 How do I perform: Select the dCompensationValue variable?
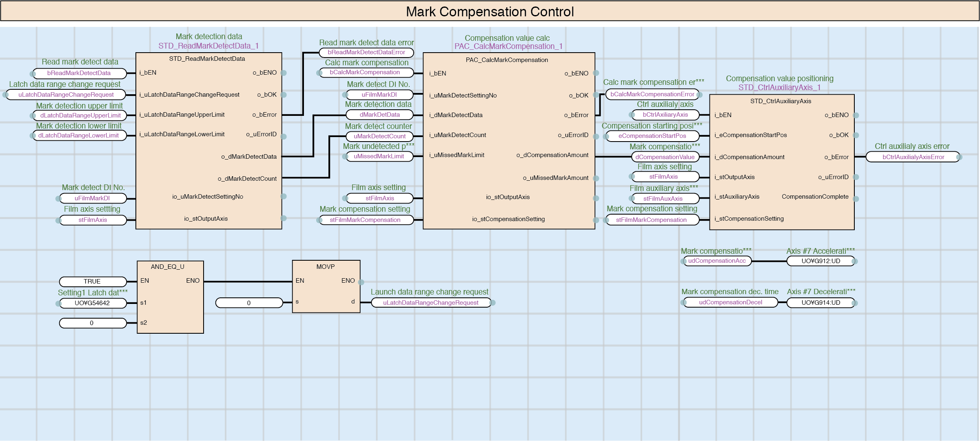click(x=665, y=157)
